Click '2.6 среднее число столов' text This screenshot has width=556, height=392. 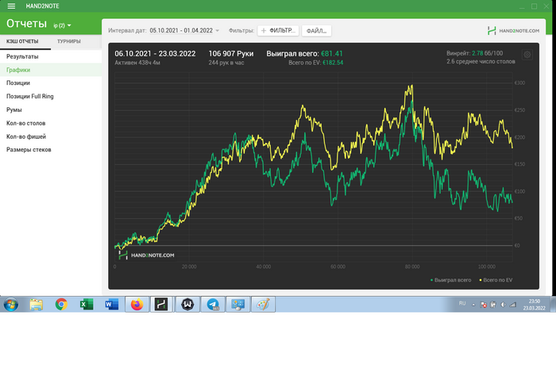[x=481, y=62]
